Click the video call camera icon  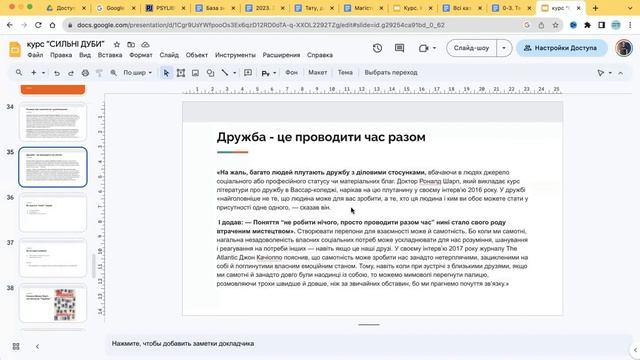pyautogui.click(x=424, y=48)
